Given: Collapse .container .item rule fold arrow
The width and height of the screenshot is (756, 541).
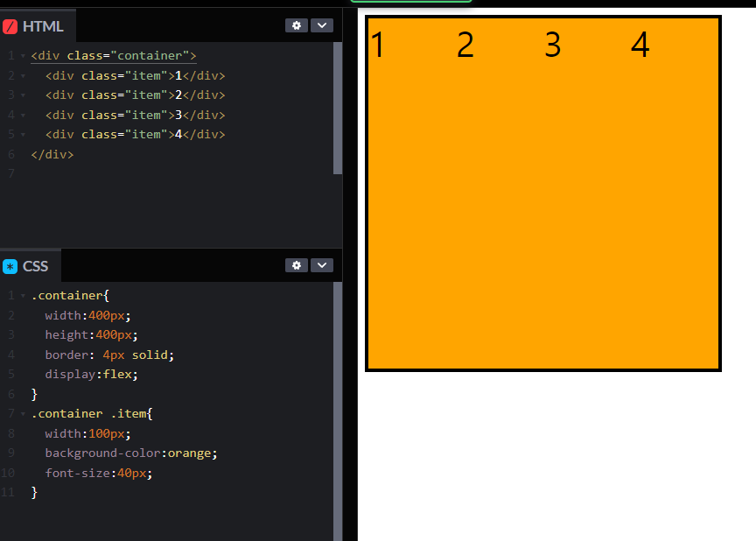Looking at the screenshot, I should [23, 414].
